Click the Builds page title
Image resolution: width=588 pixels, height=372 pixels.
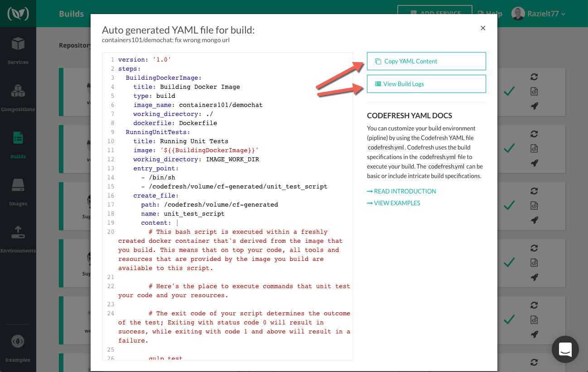coord(72,14)
